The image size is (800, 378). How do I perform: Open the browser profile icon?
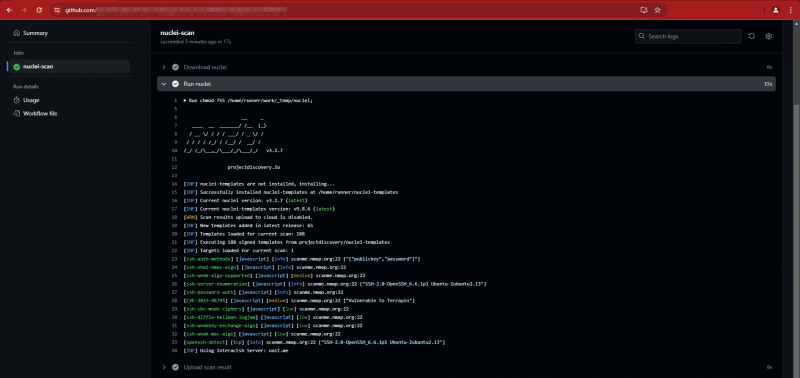[776, 10]
